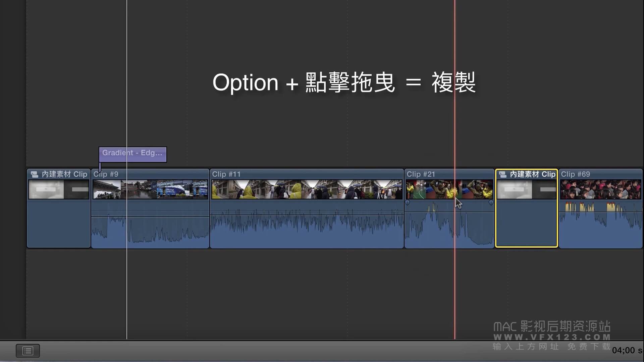
Task: Click right audio fade handle of Clip #21
Action: pos(491,202)
